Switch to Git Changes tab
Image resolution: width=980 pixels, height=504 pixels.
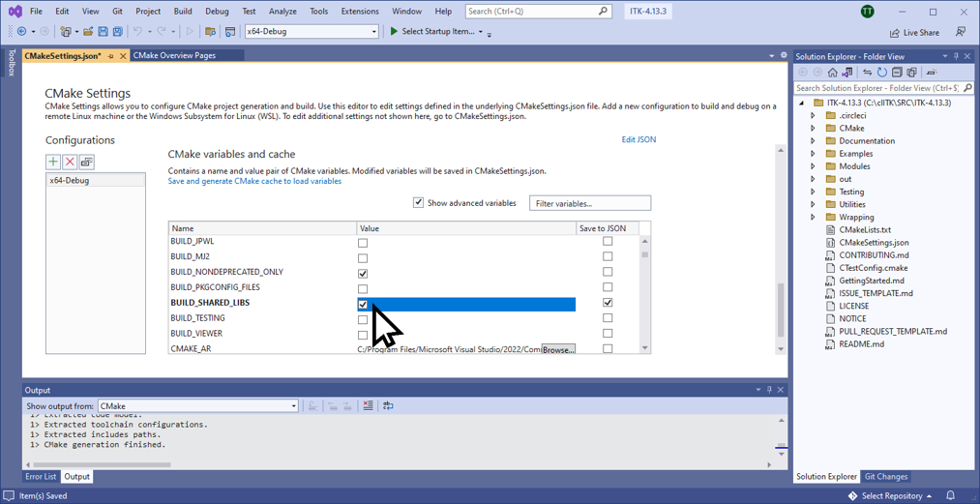(x=885, y=477)
